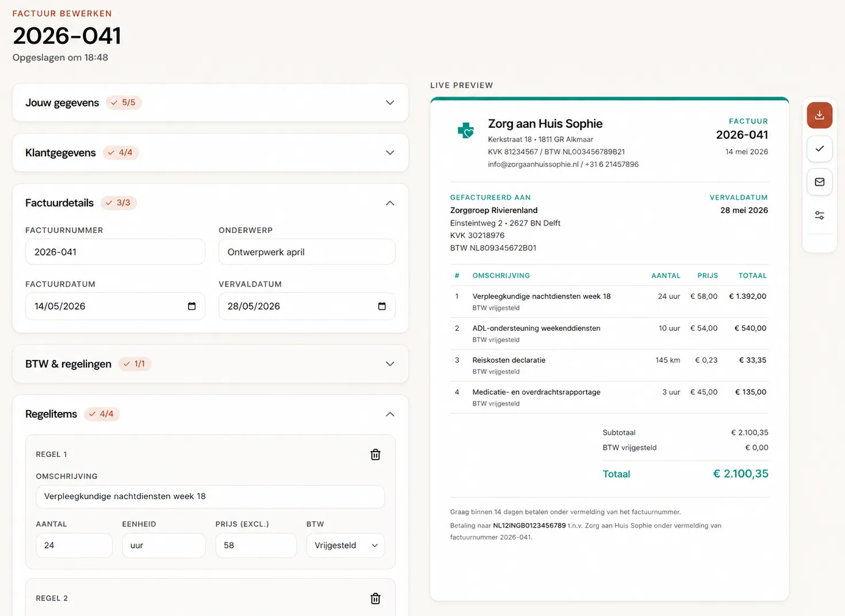This screenshot has height=616, width=845.
Task: Click 'Verpleegkundige nachtdiensten week 18' preview row
Action: click(x=609, y=301)
